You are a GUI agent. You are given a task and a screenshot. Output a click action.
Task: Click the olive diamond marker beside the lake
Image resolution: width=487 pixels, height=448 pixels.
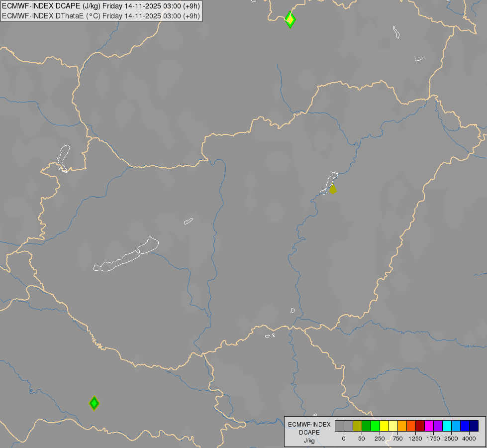pyautogui.click(x=333, y=189)
